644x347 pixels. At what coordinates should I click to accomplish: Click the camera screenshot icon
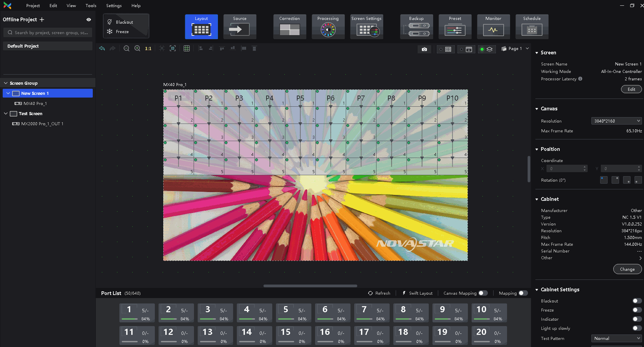point(424,49)
